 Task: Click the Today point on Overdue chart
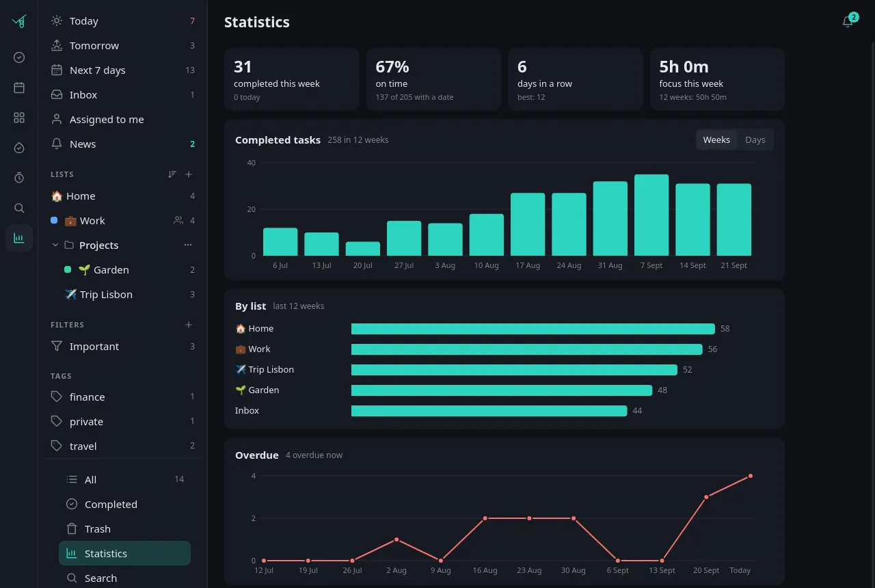[x=751, y=476]
